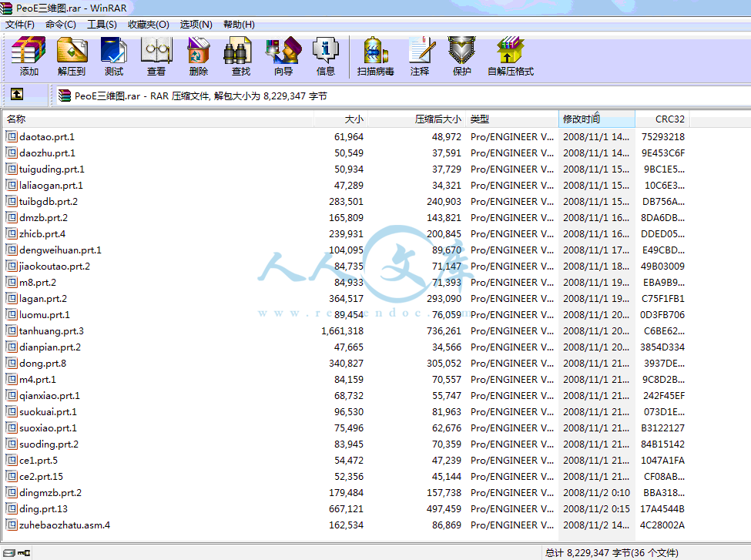The width and height of the screenshot is (751, 560).
Task: Select file dong.prt.8
Action: pos(42,363)
